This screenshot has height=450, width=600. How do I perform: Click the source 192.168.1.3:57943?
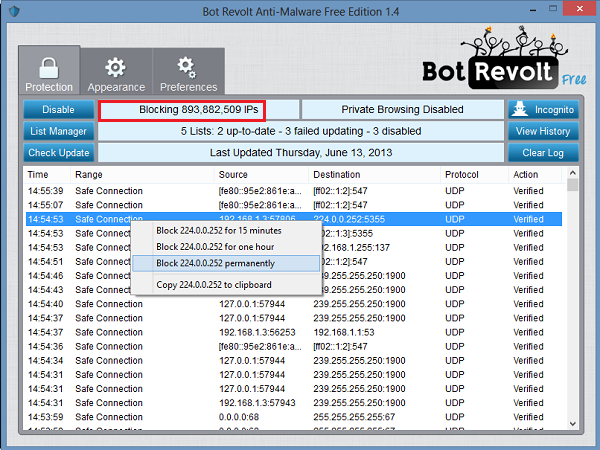coord(257,403)
